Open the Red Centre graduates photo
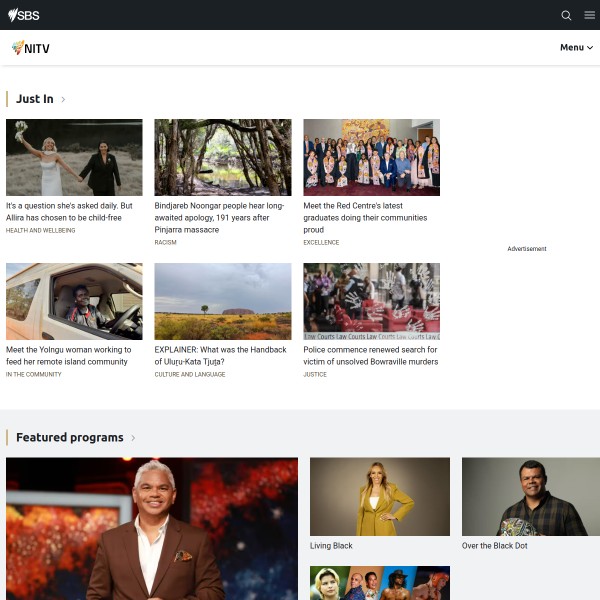The height and width of the screenshot is (600, 600). click(x=371, y=157)
